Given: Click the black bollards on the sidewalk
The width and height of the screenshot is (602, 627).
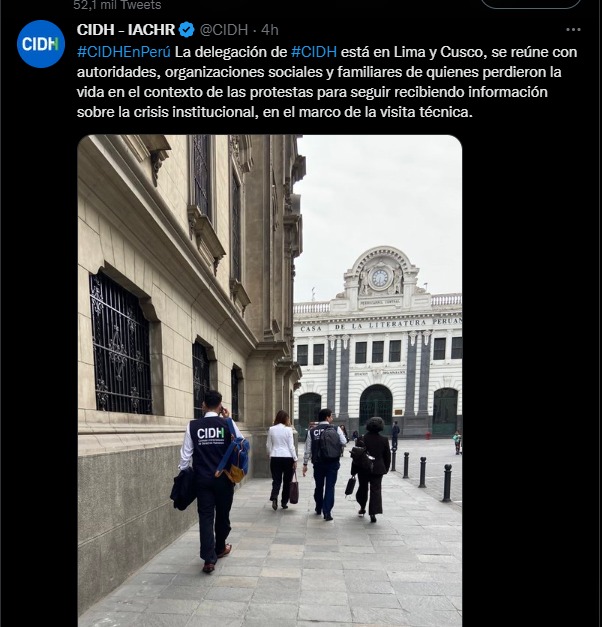Looking at the screenshot, I should [x=422, y=476].
